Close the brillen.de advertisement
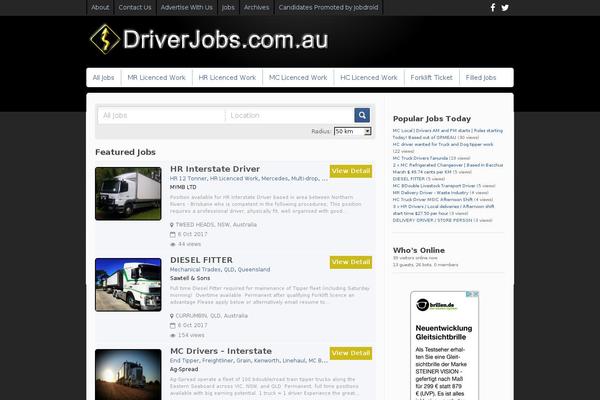 click(x=476, y=294)
